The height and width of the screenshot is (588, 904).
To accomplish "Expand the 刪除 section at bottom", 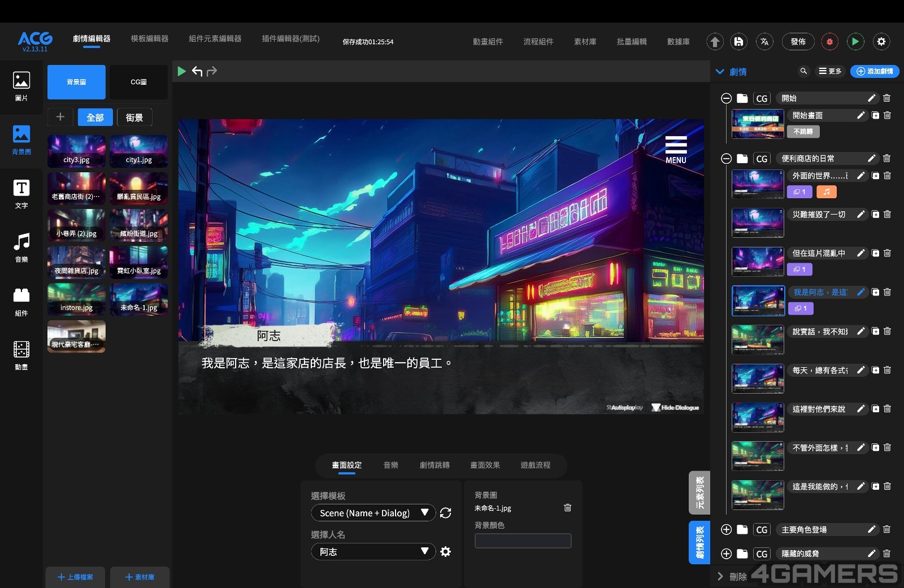I will tap(720, 576).
